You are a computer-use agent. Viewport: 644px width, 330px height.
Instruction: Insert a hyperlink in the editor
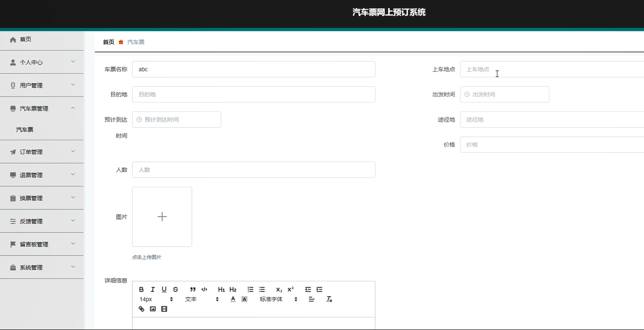point(141,309)
